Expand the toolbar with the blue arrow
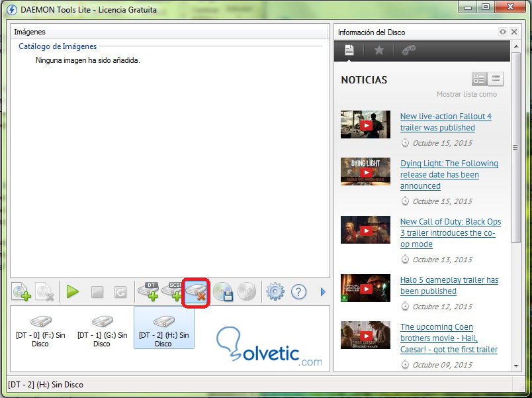 pos(323,291)
